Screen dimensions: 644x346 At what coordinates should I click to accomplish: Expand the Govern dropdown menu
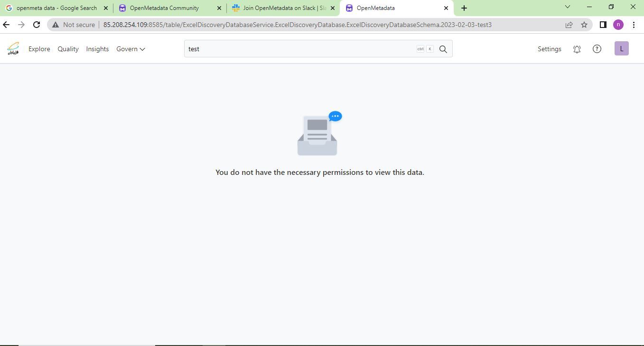[131, 49]
